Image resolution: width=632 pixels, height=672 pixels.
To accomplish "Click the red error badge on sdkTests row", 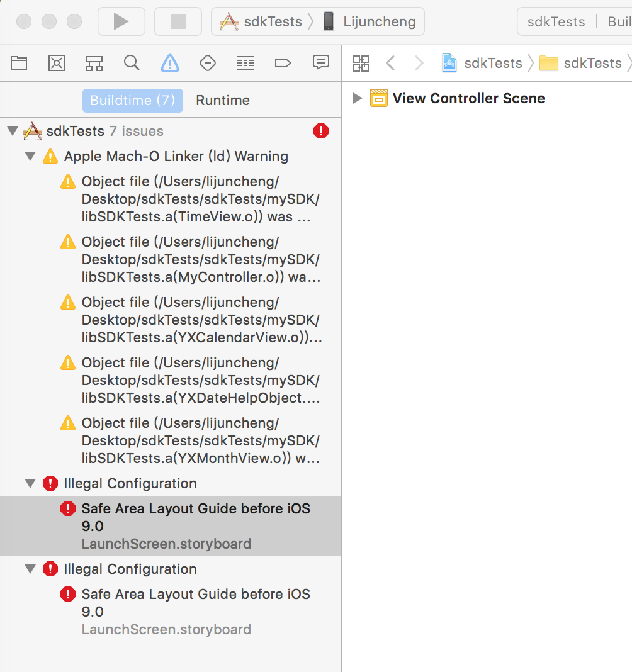I will (320, 131).
